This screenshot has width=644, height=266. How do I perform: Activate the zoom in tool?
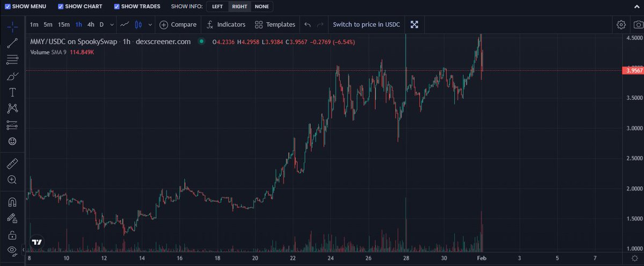pyautogui.click(x=12, y=179)
